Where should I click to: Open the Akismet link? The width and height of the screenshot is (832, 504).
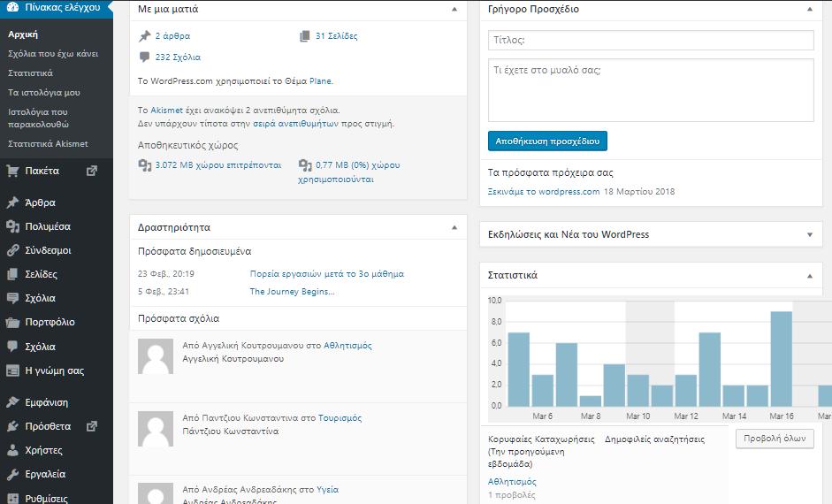coord(166,111)
